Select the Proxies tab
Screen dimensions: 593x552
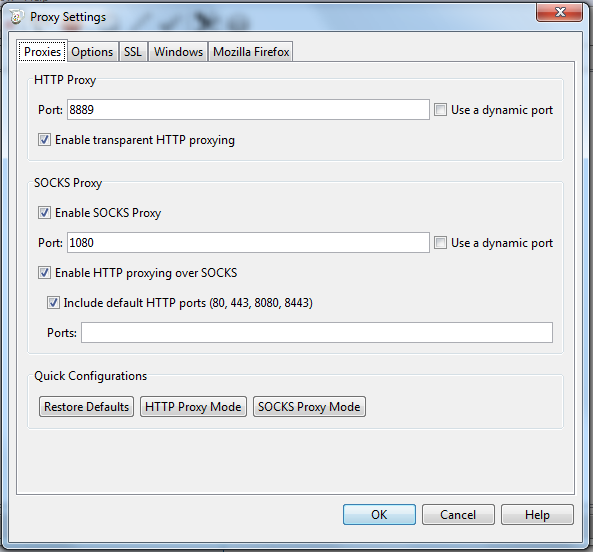coord(42,51)
